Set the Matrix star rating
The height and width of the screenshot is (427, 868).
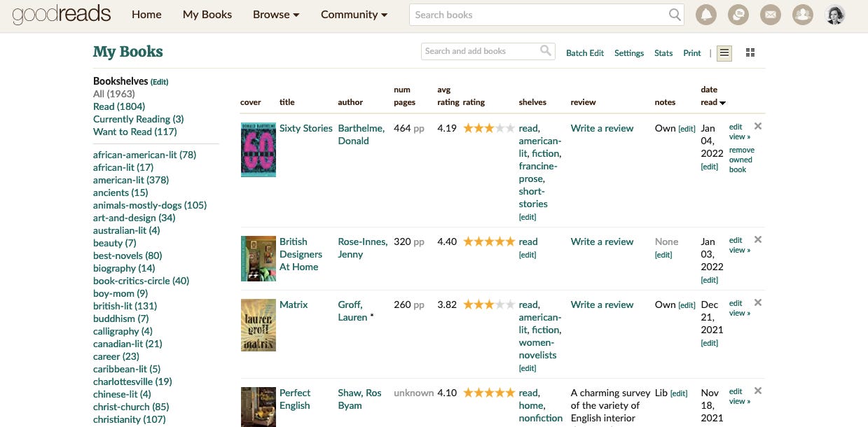(489, 304)
